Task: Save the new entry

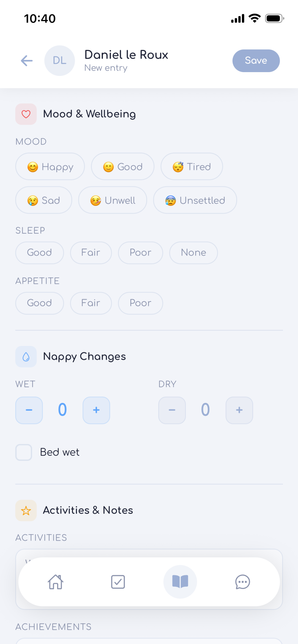Action: 256,61
